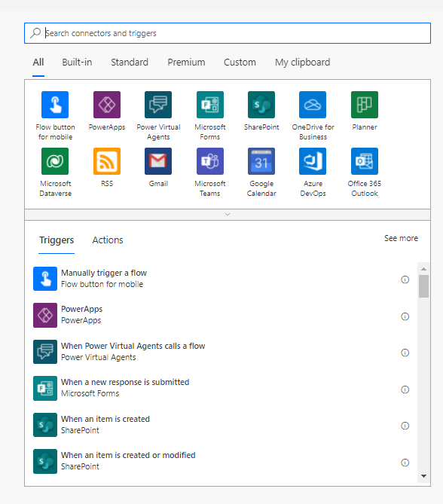
Task: Show info for PowerApps trigger
Action: (405, 316)
